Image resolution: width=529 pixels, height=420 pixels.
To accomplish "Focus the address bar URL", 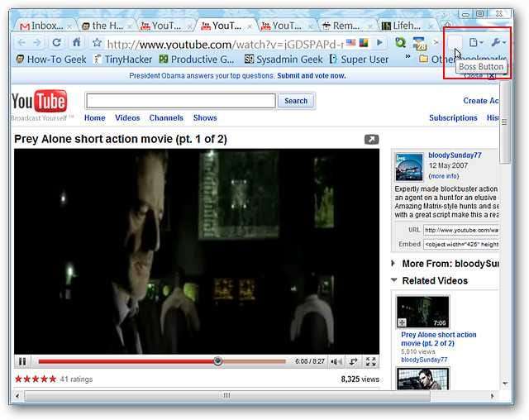I will (x=225, y=44).
